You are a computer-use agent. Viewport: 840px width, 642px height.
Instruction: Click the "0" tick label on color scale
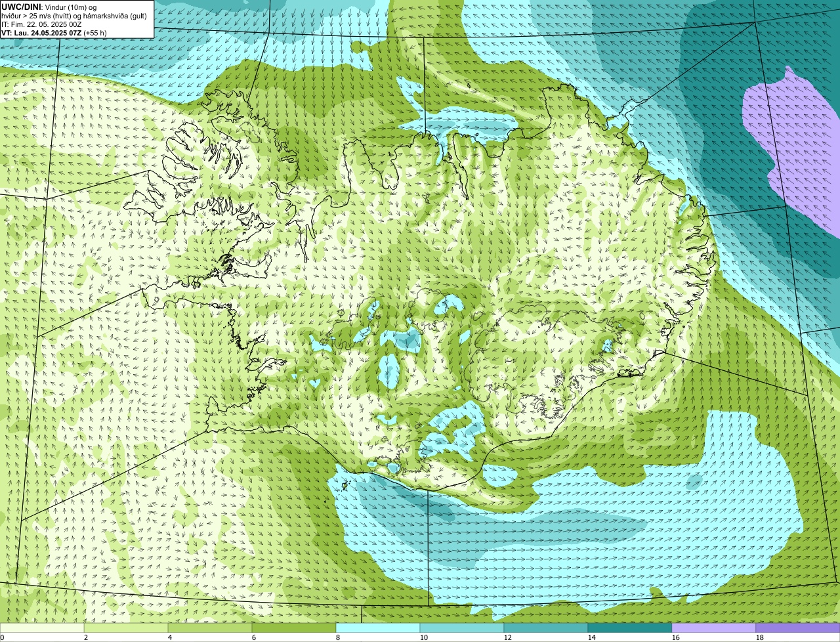[3, 637]
